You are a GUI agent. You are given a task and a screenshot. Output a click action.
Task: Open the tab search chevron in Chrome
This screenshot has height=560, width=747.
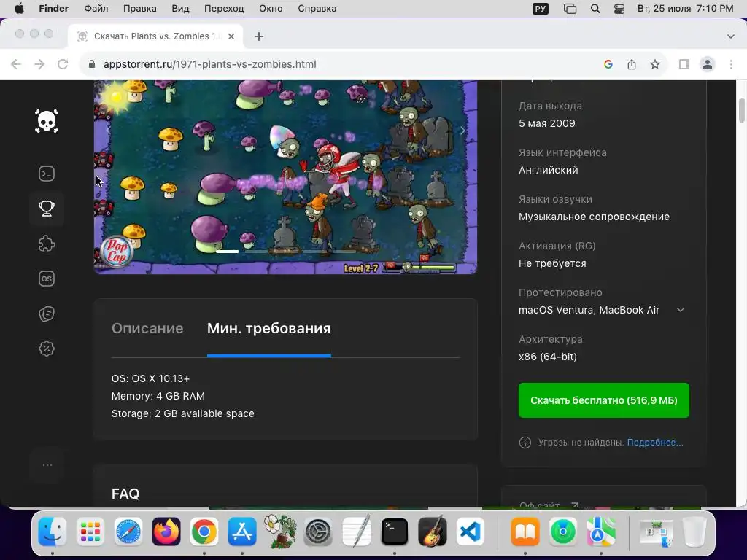(x=730, y=36)
